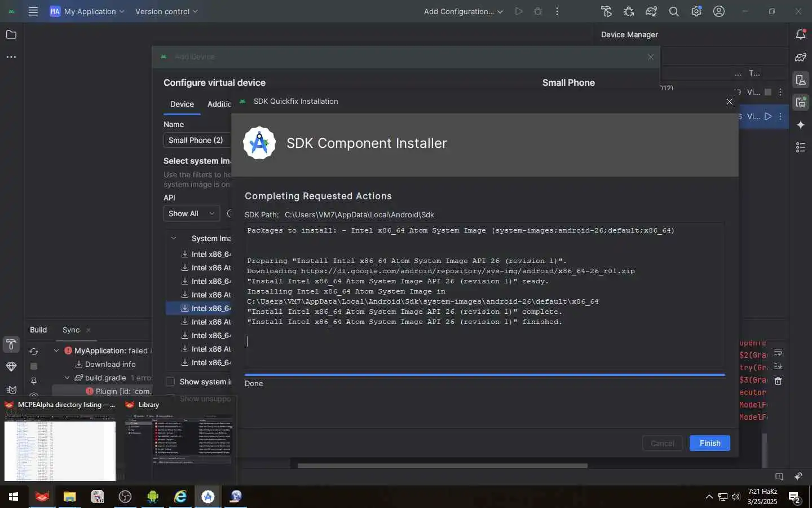Open the API Show All dropdown
The height and width of the screenshot is (508, 812).
tap(191, 213)
